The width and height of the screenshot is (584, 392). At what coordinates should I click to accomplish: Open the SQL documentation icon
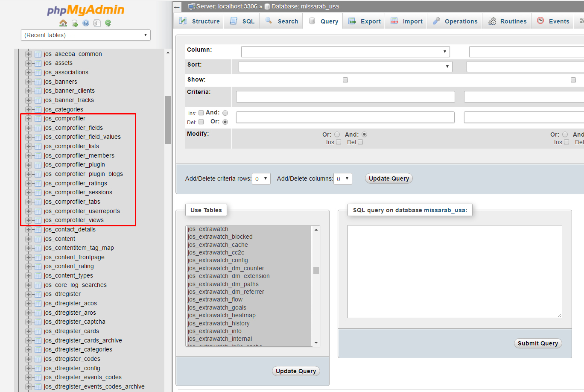coord(97,23)
